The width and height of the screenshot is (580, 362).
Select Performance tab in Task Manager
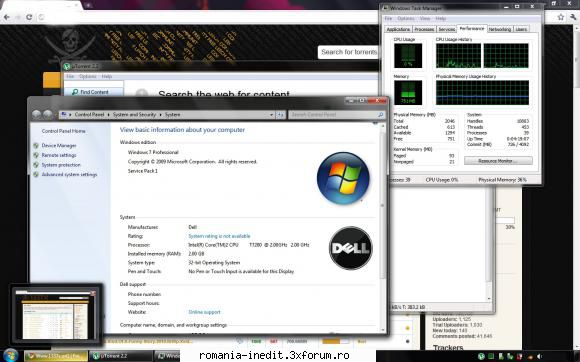click(472, 28)
